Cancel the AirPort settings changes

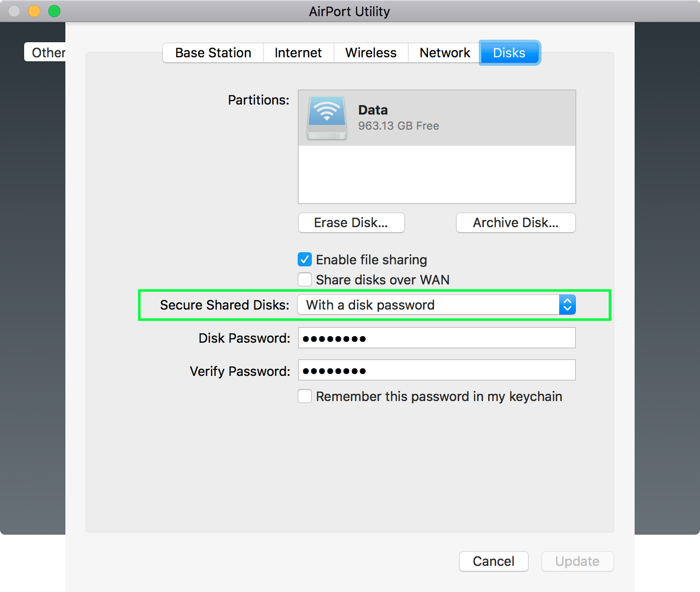click(x=494, y=561)
